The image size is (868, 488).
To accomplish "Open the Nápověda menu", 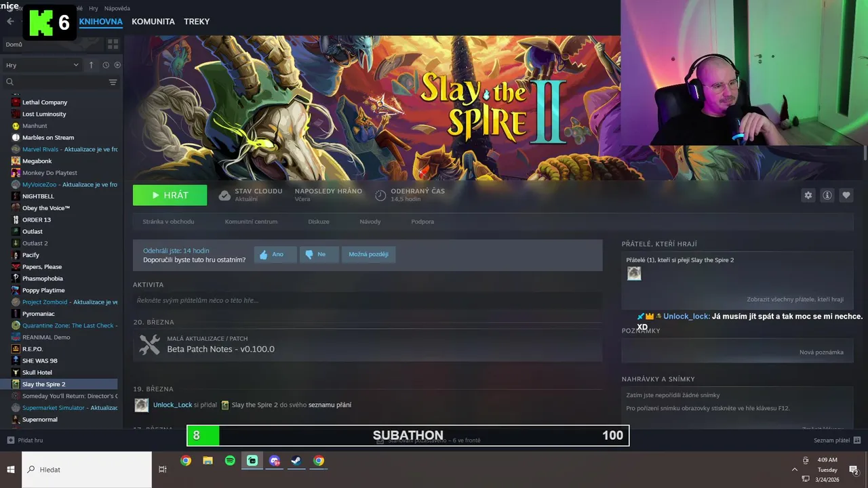I will coord(117,8).
